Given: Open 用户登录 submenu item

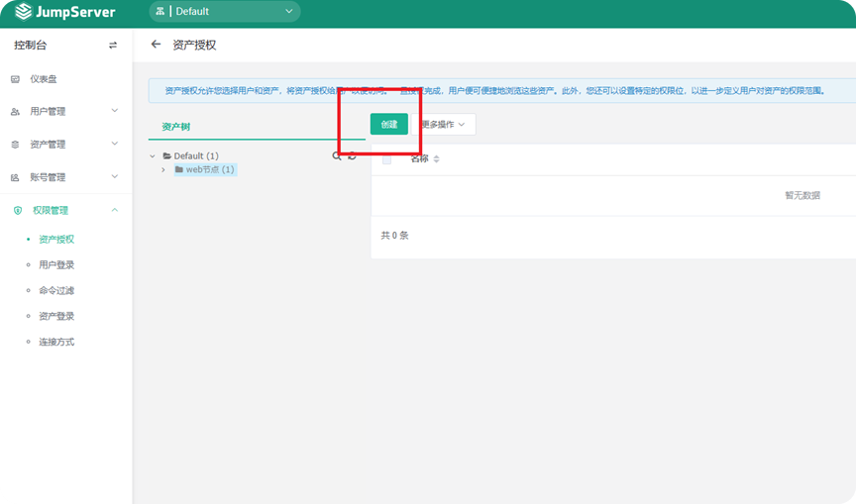Looking at the screenshot, I should tap(56, 265).
